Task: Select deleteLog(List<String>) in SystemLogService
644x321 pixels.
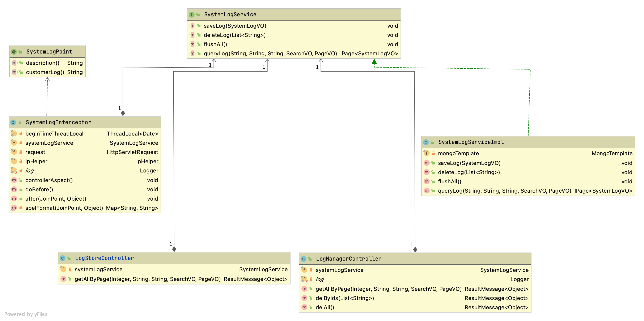Action: tap(234, 35)
